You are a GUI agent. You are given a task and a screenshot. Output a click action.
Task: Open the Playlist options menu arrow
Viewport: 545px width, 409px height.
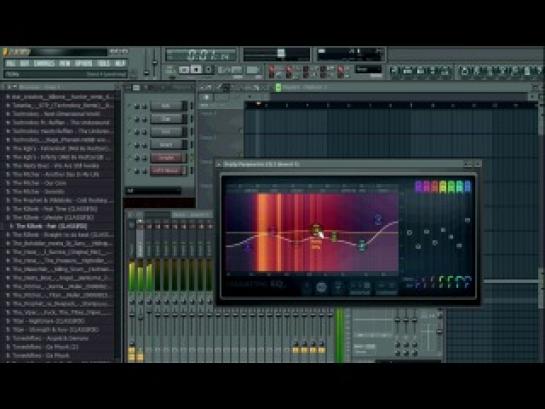tap(204, 87)
